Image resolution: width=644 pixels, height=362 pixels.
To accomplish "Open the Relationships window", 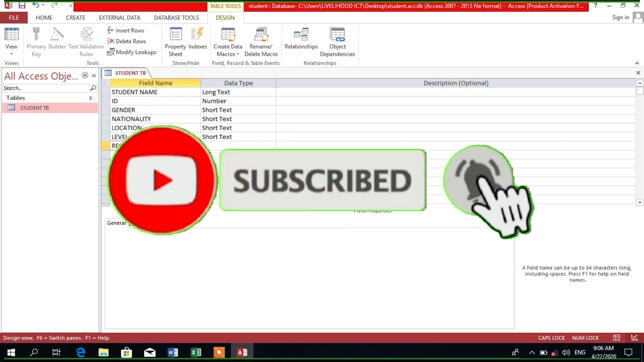I will 301,39.
